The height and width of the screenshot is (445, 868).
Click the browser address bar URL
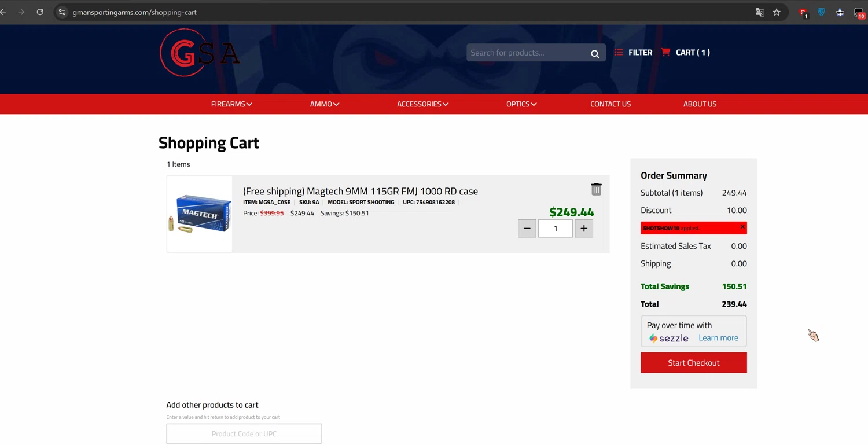coord(135,12)
